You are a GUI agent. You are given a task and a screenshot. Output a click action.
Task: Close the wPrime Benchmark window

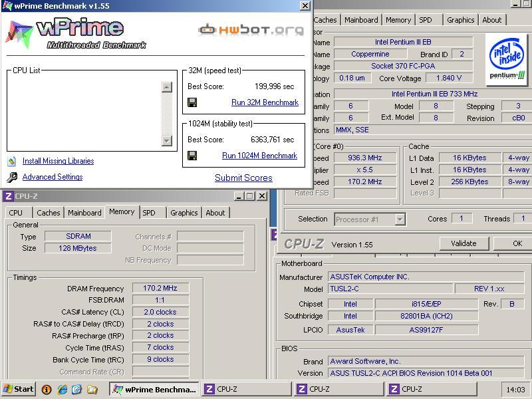tap(305, 6)
